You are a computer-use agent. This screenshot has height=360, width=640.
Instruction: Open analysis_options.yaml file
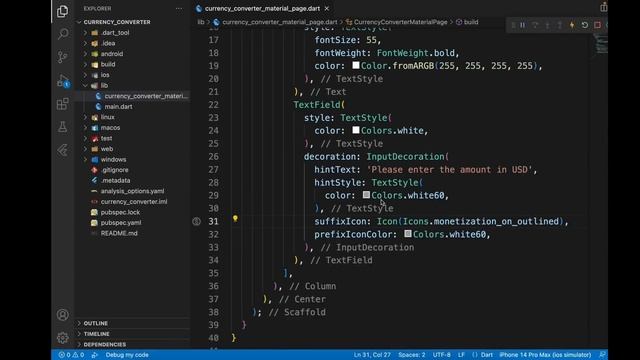click(132, 191)
